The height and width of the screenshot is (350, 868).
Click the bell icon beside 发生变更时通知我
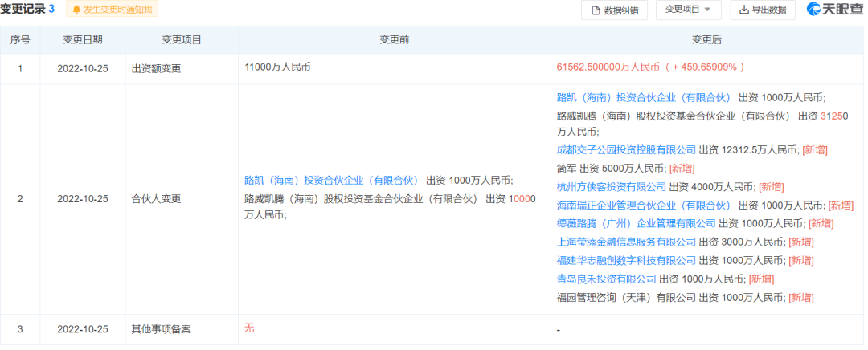76,10
